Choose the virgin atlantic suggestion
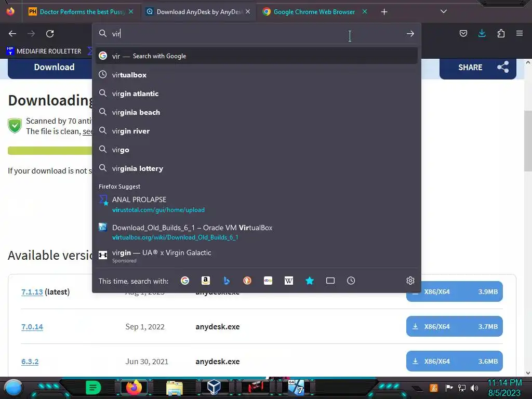Viewport: 532px width, 399px height. click(x=257, y=94)
